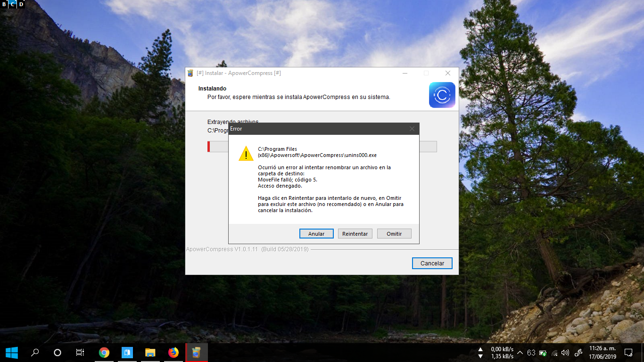Image resolution: width=644 pixels, height=362 pixels.
Task: Open Task View on the taskbar
Action: (80, 353)
